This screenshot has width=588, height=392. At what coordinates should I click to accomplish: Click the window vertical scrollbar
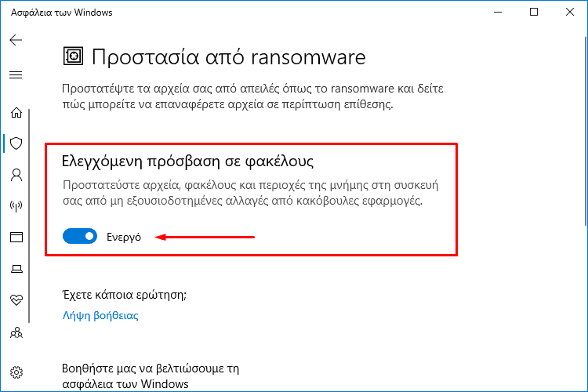click(x=586, y=131)
